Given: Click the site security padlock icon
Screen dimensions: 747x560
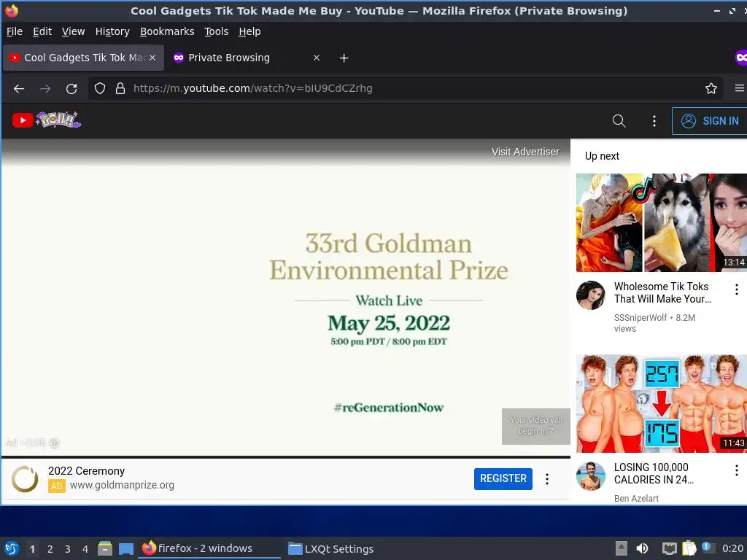Looking at the screenshot, I should pos(120,88).
